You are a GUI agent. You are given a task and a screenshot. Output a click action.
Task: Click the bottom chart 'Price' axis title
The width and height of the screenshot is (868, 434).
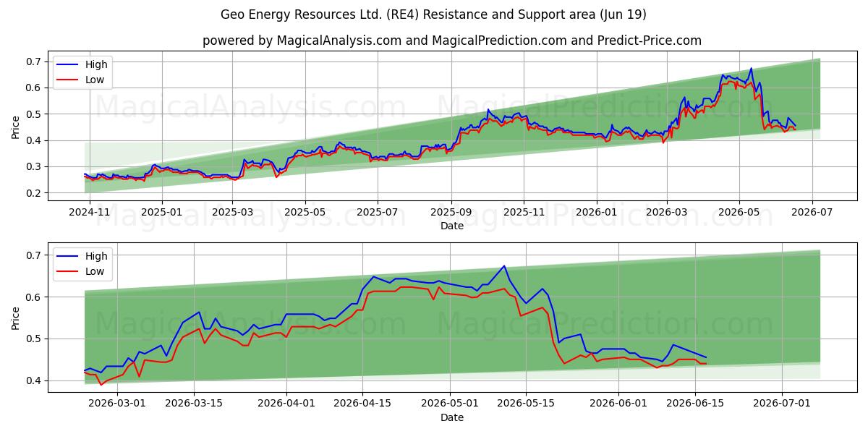(16, 318)
